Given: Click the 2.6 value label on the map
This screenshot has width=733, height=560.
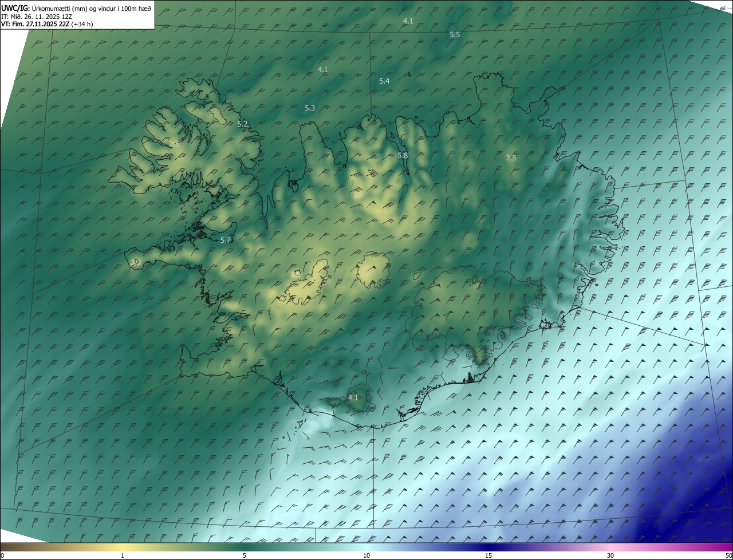Looking at the screenshot, I should pos(174,144).
